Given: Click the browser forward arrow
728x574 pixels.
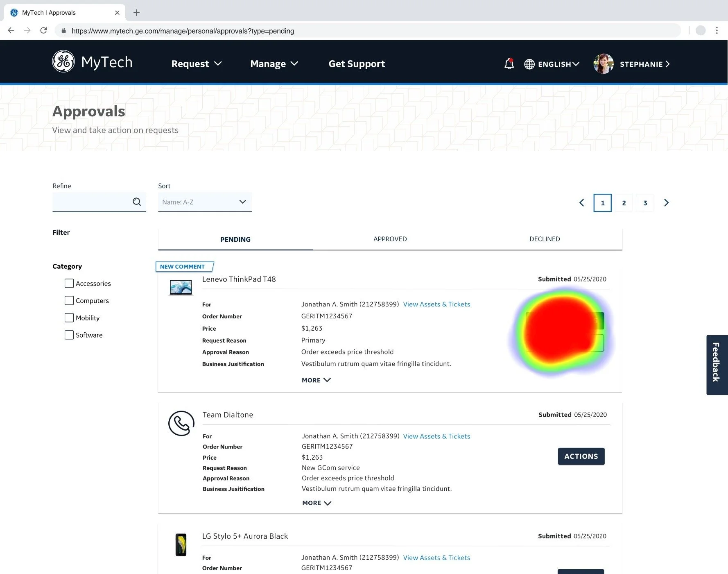Looking at the screenshot, I should coord(27,30).
